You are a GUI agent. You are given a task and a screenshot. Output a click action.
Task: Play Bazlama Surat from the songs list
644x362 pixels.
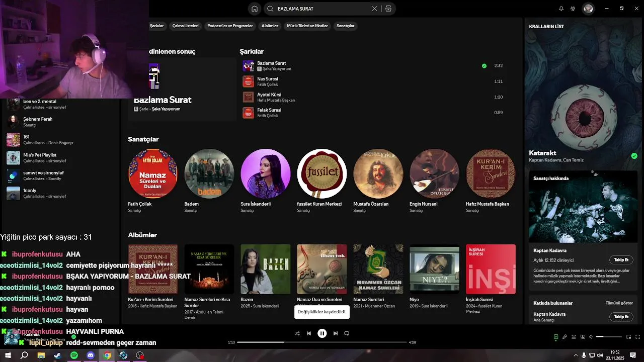tap(248, 66)
